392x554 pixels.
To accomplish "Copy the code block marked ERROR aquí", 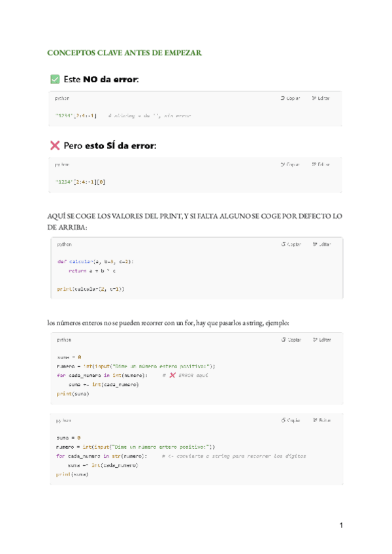I will coord(291,340).
